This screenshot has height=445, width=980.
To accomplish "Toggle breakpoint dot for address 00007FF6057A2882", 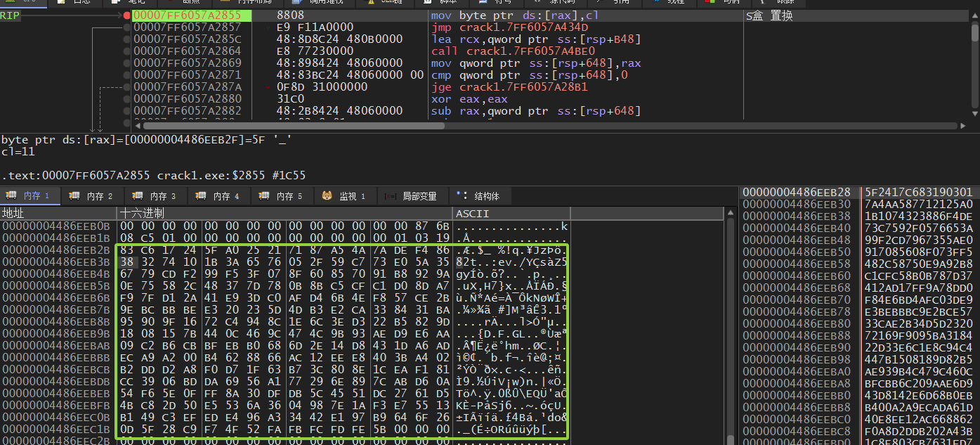I will click(x=126, y=111).
